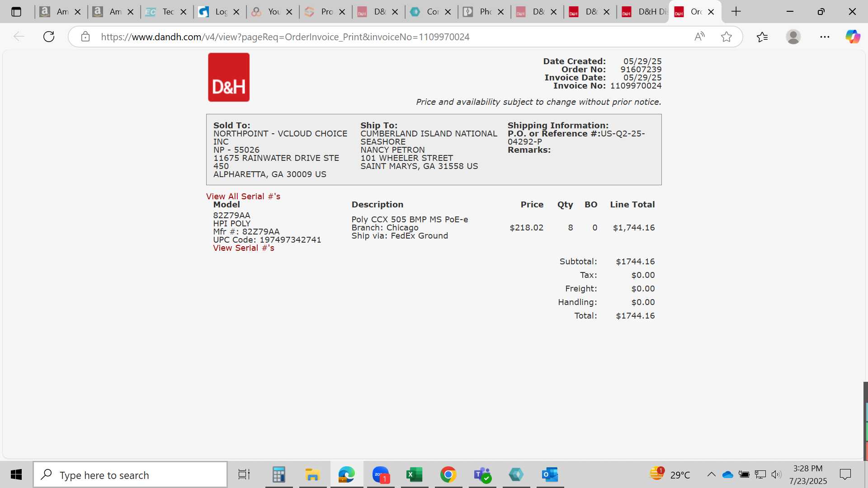Open Calculator from taskbar
This screenshot has width=868, height=488.
[x=279, y=474]
